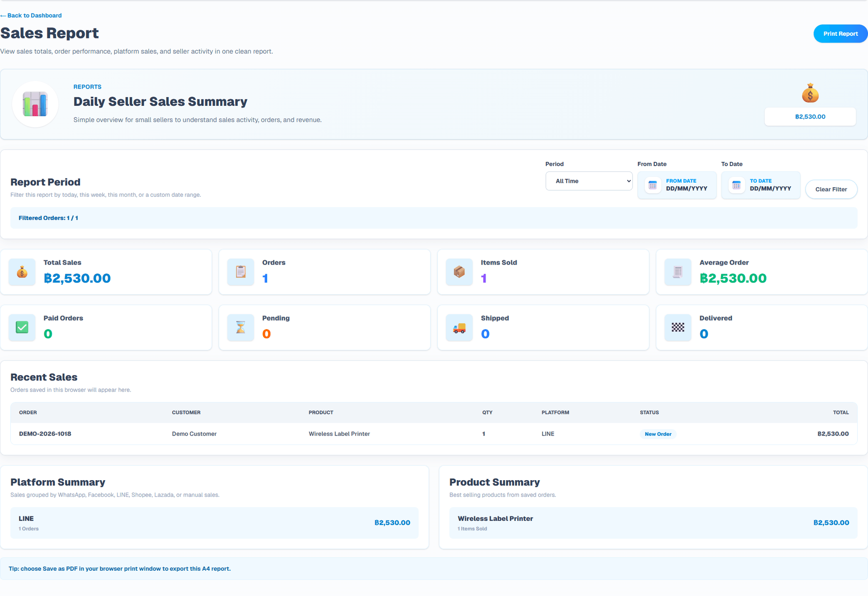The image size is (868, 596).
Task: Click the money bag icon above ฿2,530.00 badge
Action: (x=810, y=93)
